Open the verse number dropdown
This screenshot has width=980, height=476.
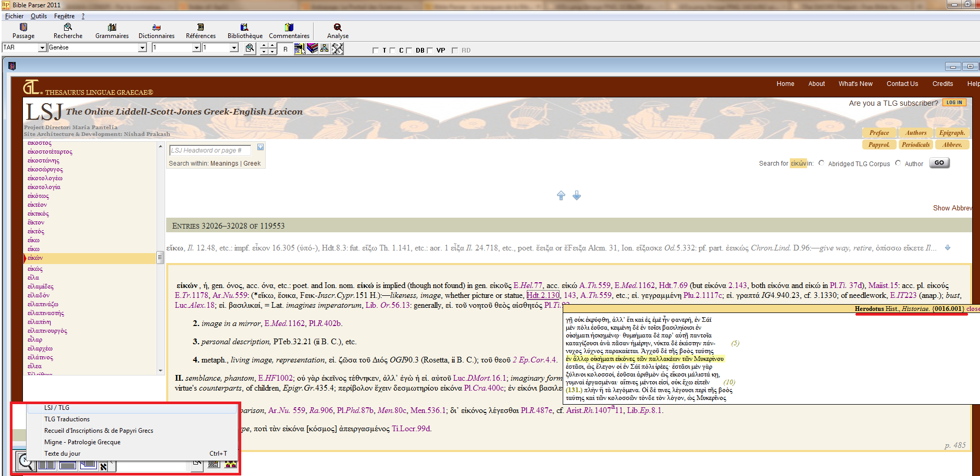pos(234,47)
